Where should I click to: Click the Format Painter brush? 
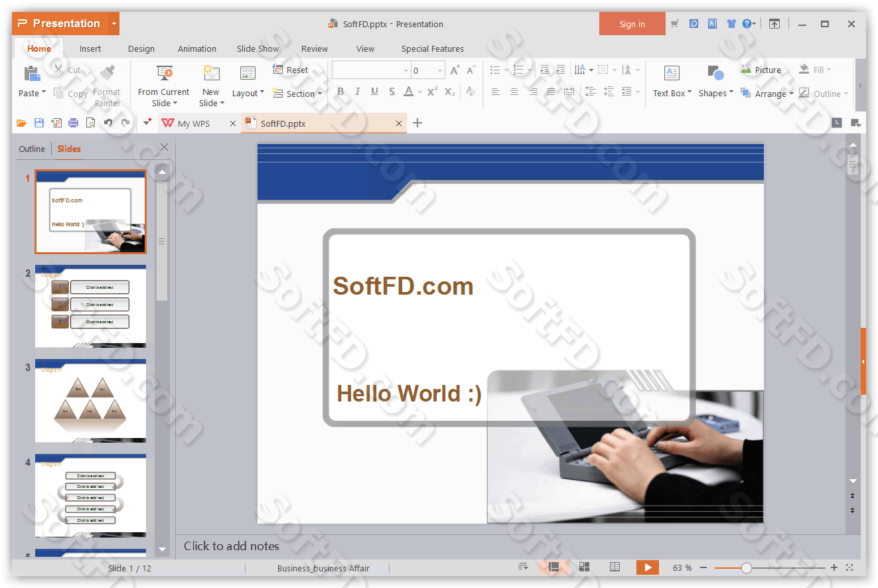[108, 73]
